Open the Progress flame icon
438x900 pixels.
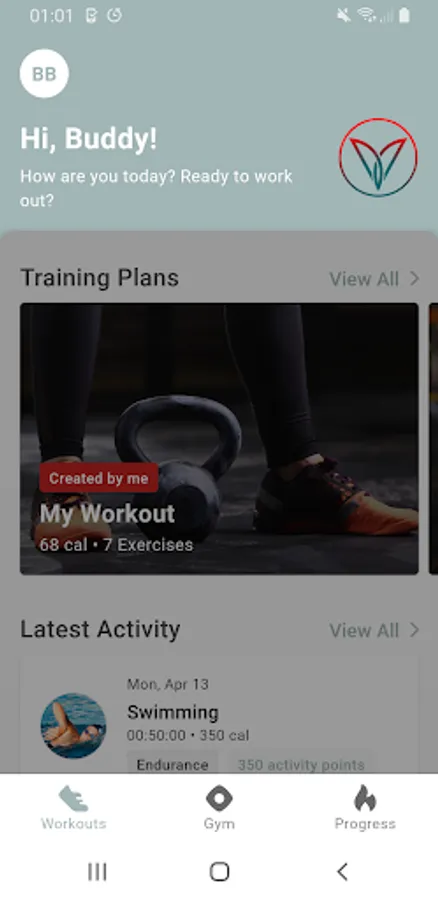coord(365,798)
